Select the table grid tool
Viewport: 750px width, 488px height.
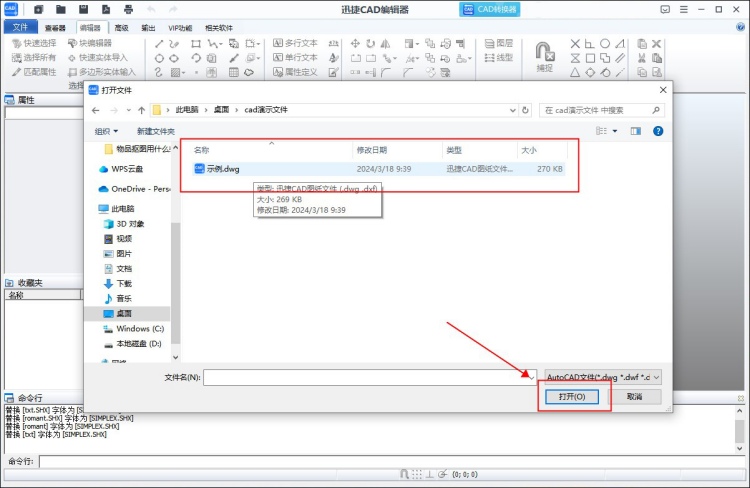pos(233,73)
